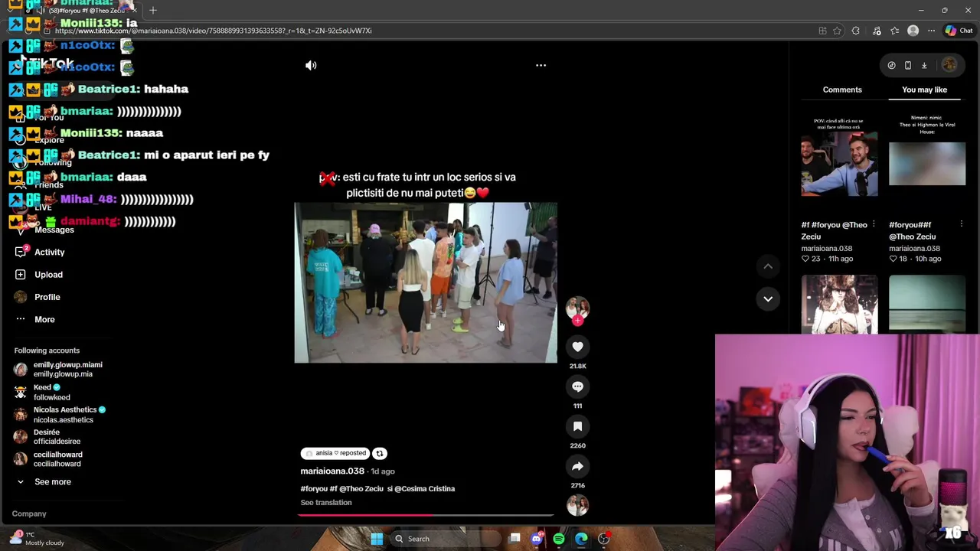Open Edge media control music icon
980x551 pixels.
[x=877, y=31]
